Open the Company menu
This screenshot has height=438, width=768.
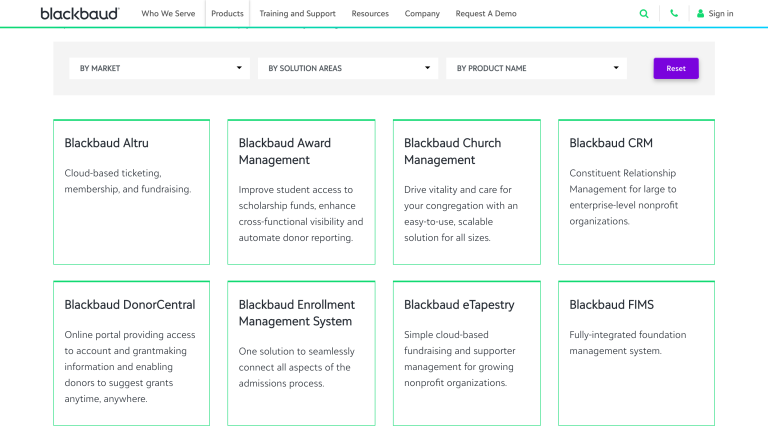422,14
